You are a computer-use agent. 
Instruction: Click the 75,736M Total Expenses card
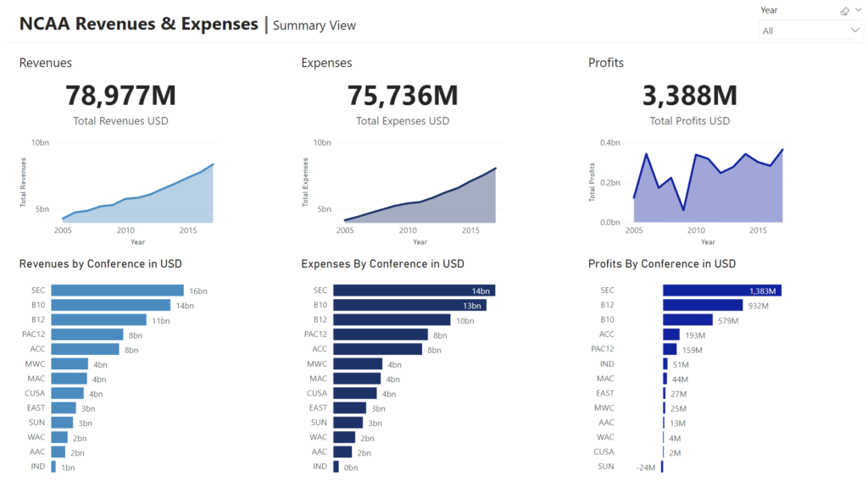point(403,95)
